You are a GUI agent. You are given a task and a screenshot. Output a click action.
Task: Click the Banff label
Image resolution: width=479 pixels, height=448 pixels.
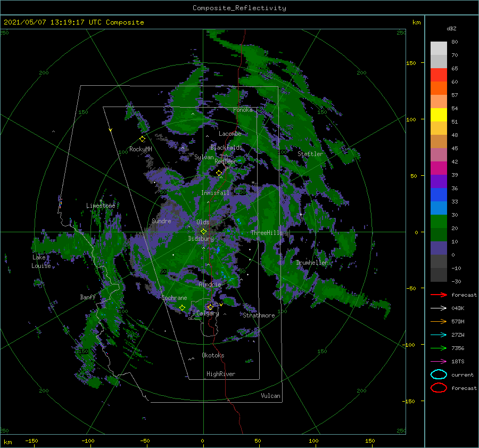click(88, 297)
